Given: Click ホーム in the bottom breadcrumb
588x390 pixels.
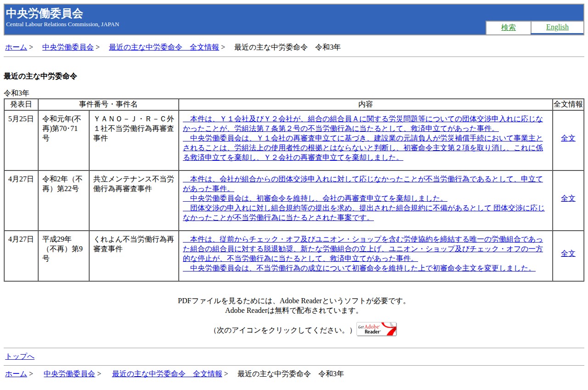Looking at the screenshot, I should [x=16, y=374].
